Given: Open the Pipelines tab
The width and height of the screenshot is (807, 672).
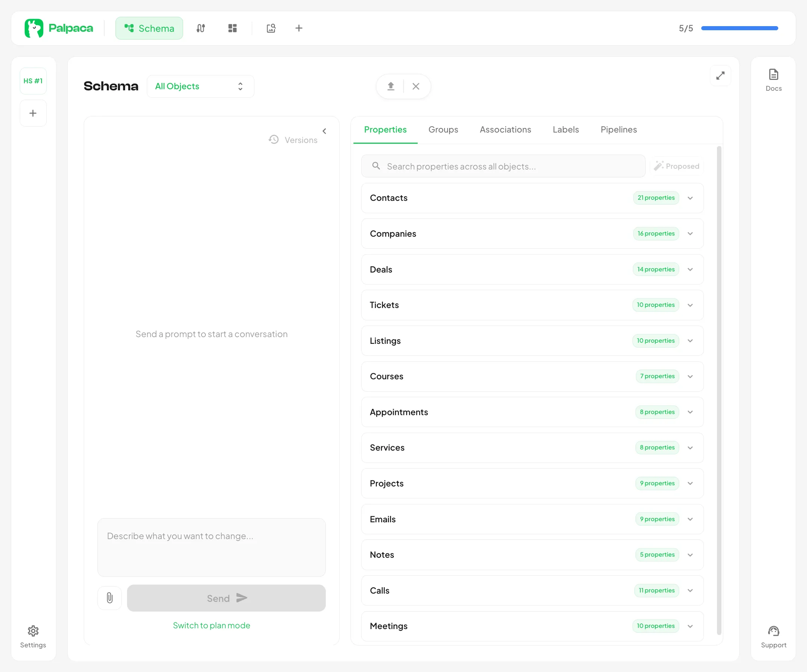Looking at the screenshot, I should pyautogui.click(x=618, y=130).
